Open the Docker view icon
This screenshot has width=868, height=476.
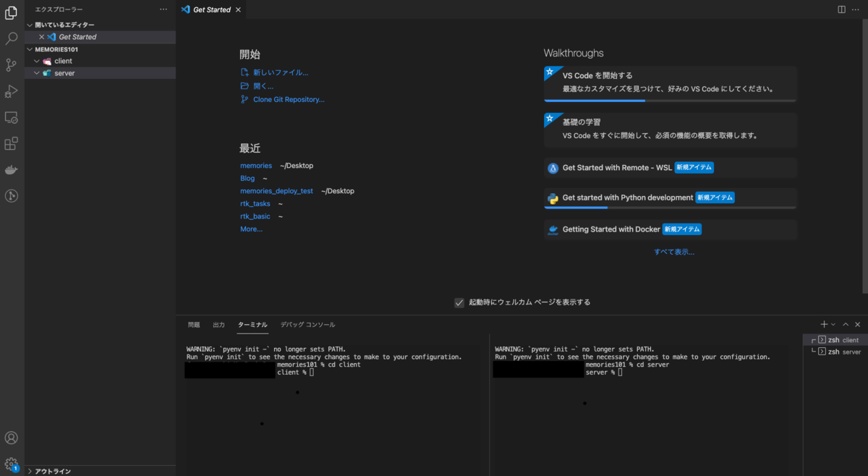tap(12, 170)
